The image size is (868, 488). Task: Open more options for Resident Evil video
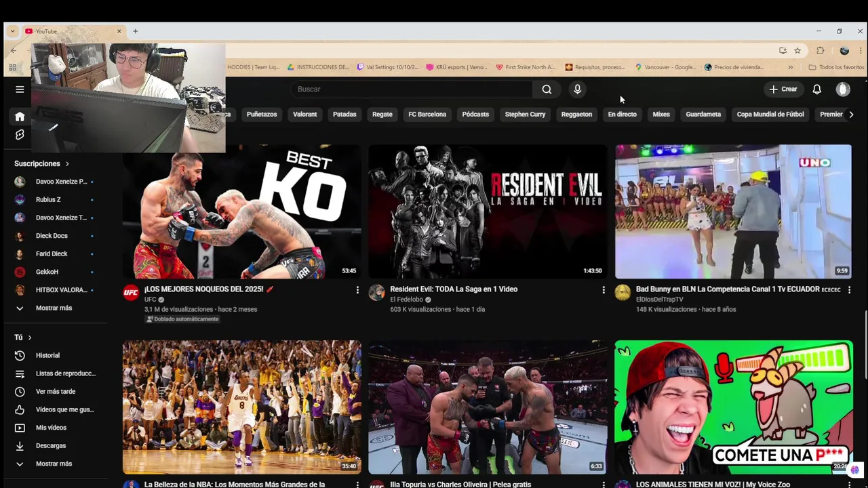(603, 290)
